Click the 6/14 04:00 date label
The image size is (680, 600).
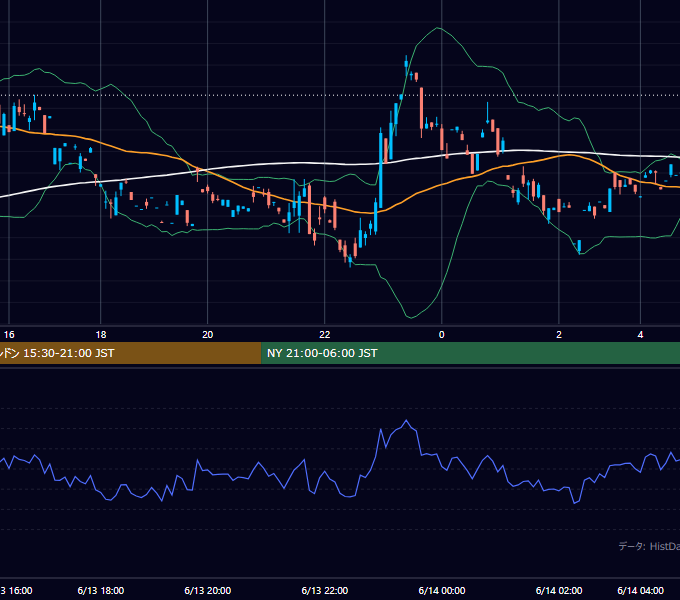(x=641, y=590)
